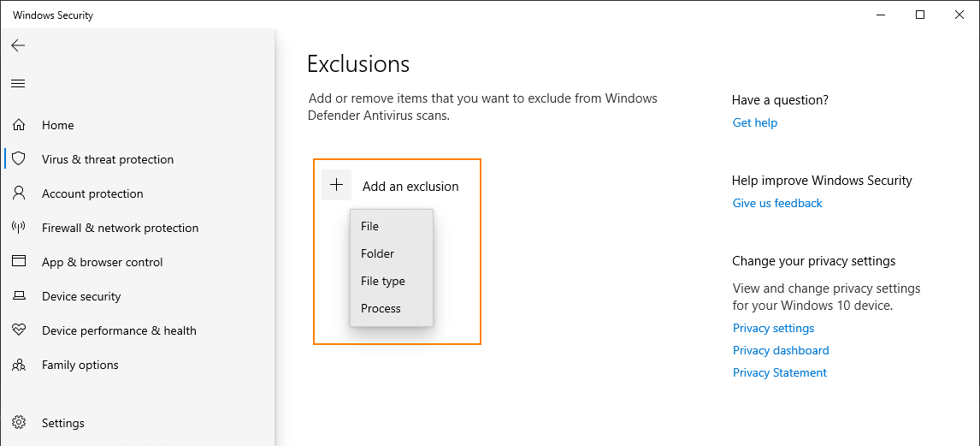
Task: Select File from the exclusion menu
Action: coord(369,226)
